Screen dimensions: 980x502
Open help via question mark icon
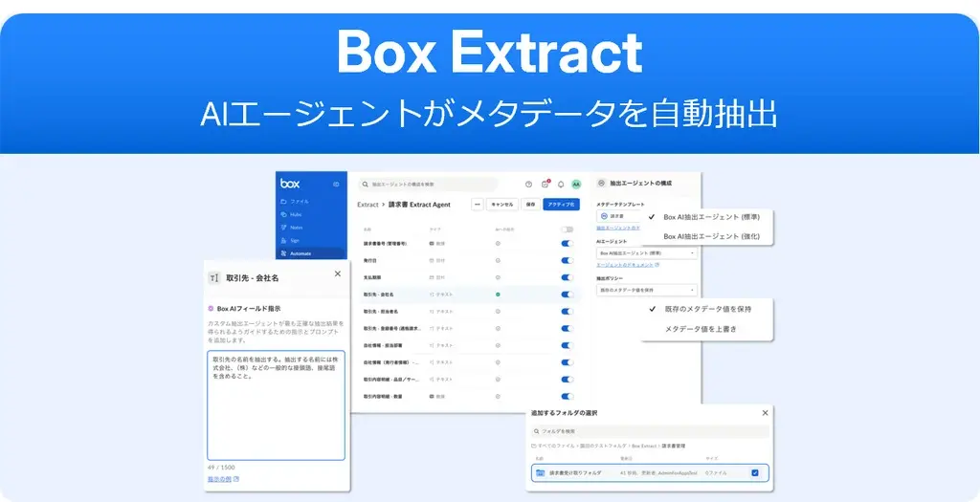pos(528,185)
